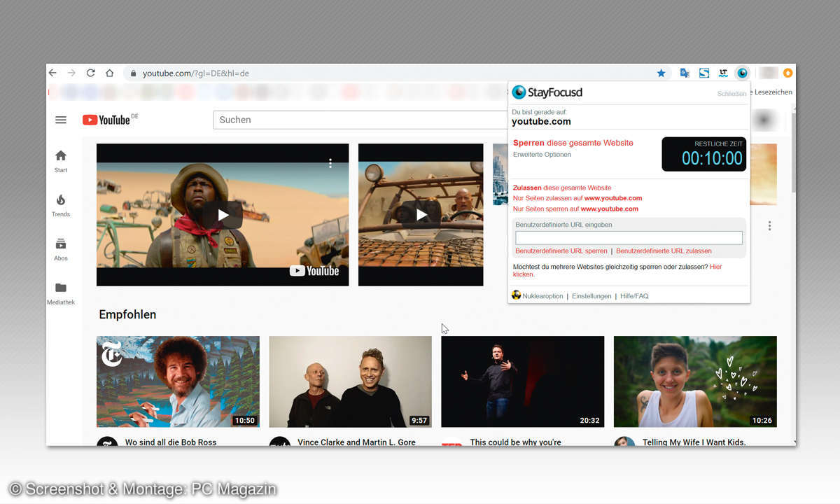The image size is (840, 504).
Task: Open the Google Translate extension icon
Action: pyautogui.click(x=685, y=73)
